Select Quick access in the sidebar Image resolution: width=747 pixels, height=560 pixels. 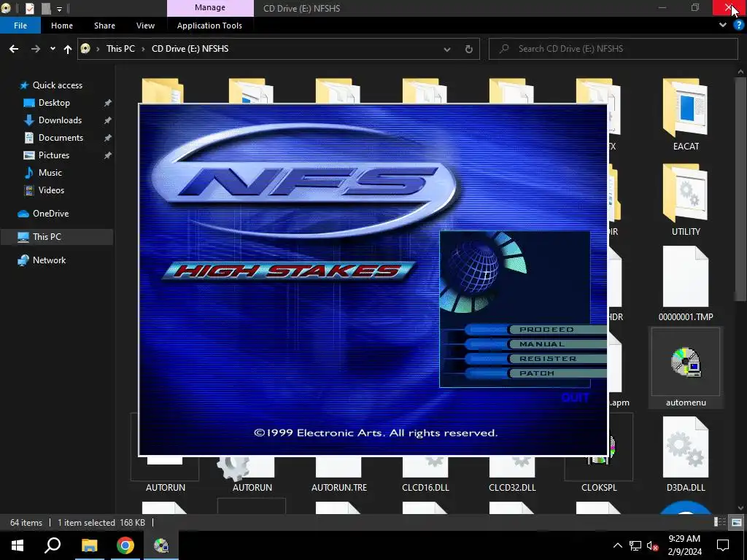tap(57, 85)
